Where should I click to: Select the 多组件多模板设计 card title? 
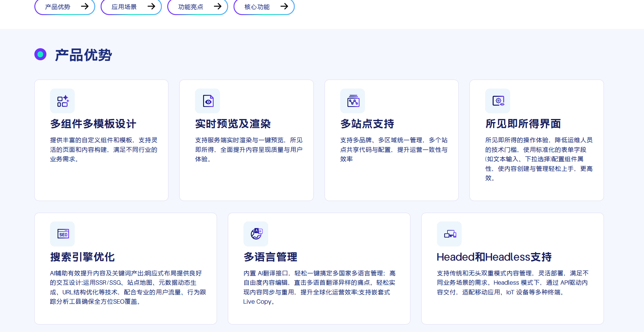93,124
